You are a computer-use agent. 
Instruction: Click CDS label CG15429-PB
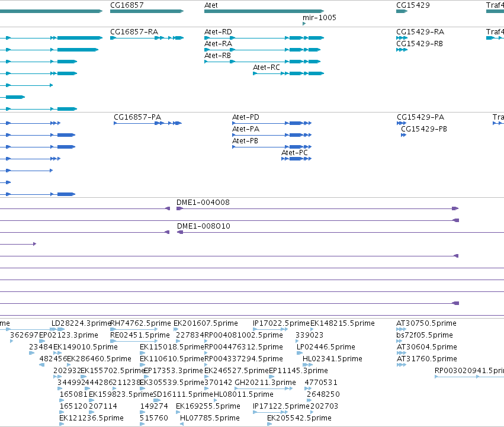pos(424,129)
